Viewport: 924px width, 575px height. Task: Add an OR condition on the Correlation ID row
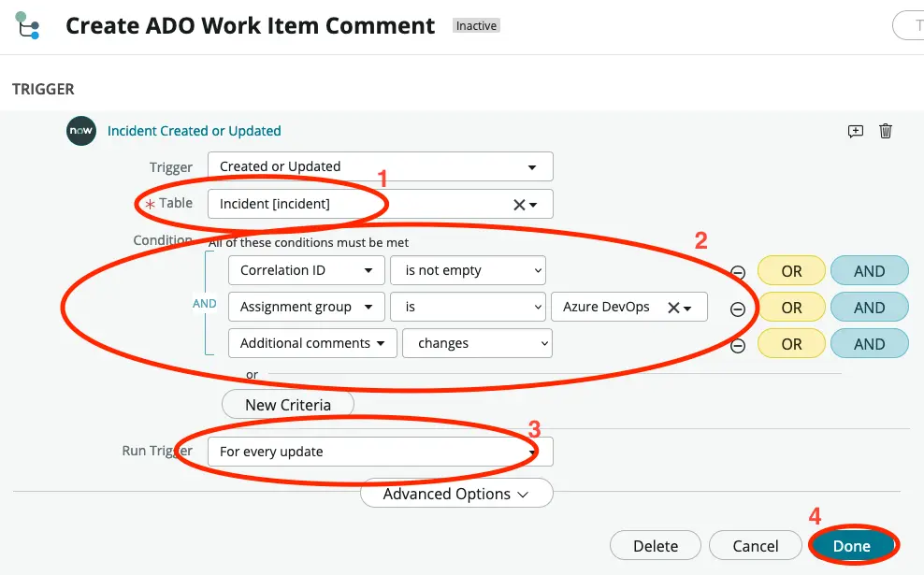[x=790, y=270]
